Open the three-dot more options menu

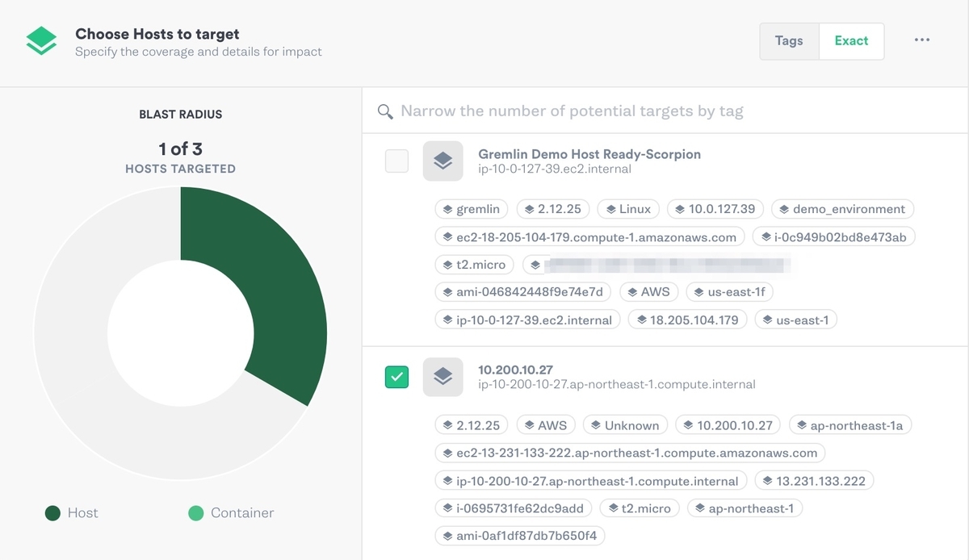click(x=922, y=40)
